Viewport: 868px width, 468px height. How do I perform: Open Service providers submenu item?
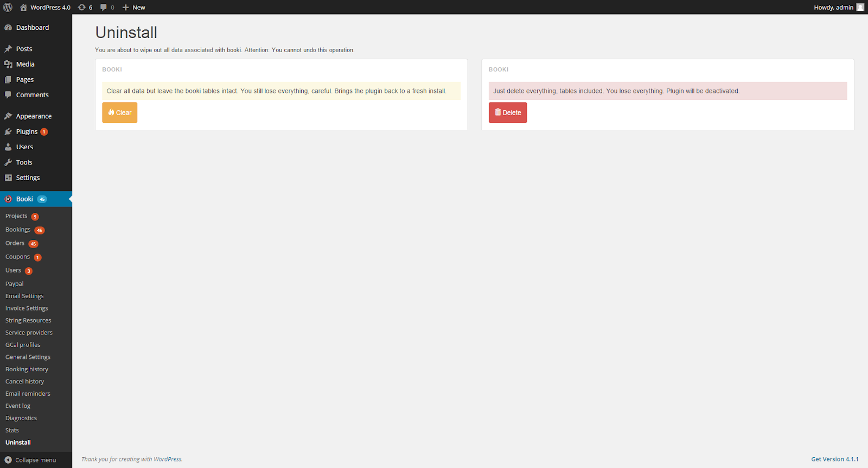[x=29, y=333]
